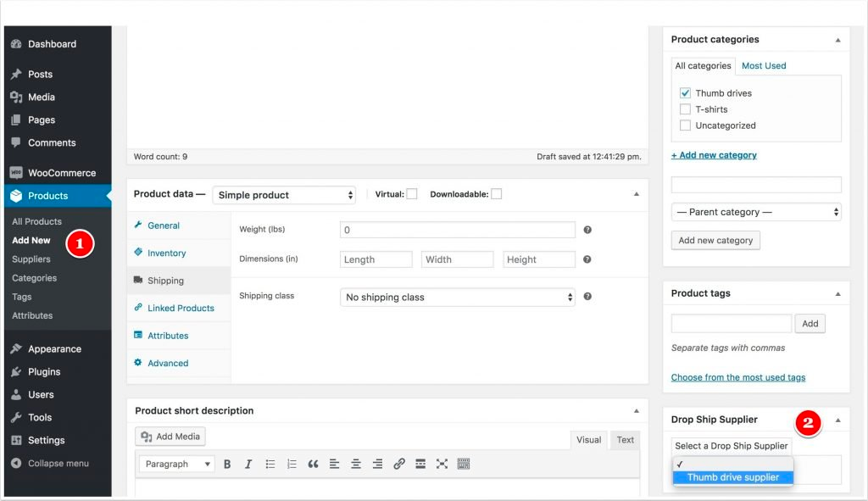The height and width of the screenshot is (501, 868).
Task: Click the Insert link icon
Action: (399, 464)
